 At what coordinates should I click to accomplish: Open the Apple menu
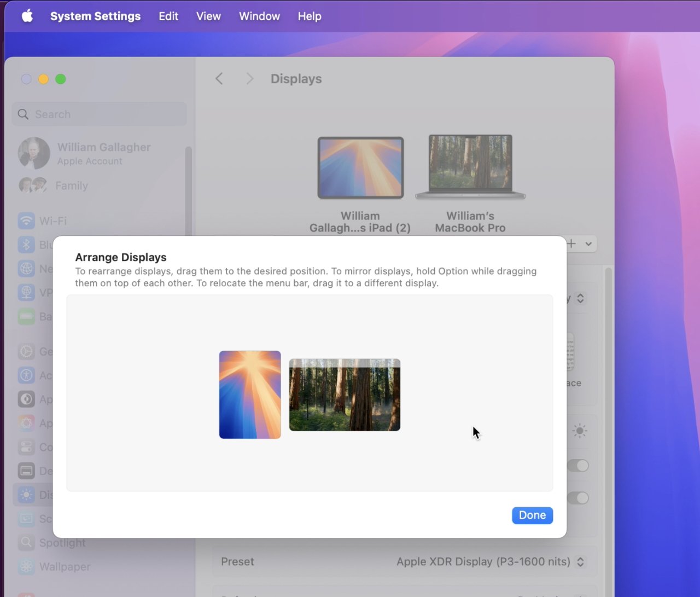pyautogui.click(x=27, y=16)
